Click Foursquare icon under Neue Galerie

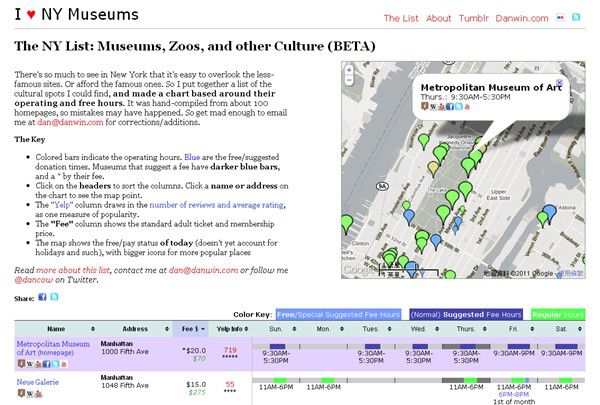pos(21,393)
